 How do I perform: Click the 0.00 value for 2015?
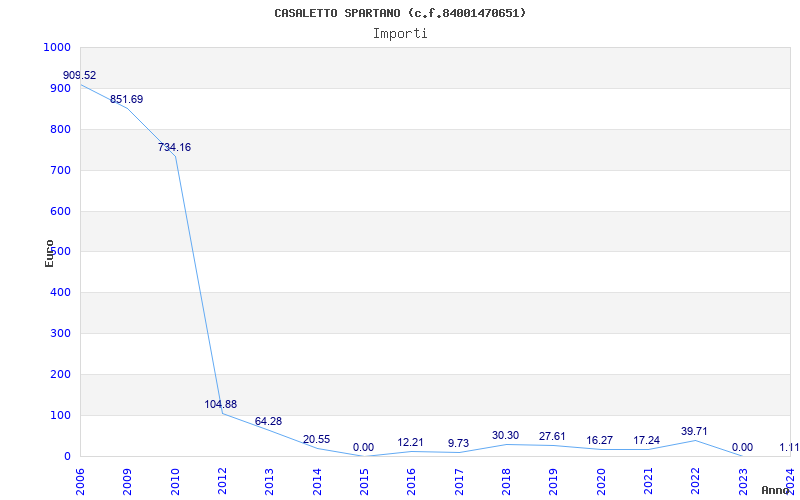pos(363,448)
